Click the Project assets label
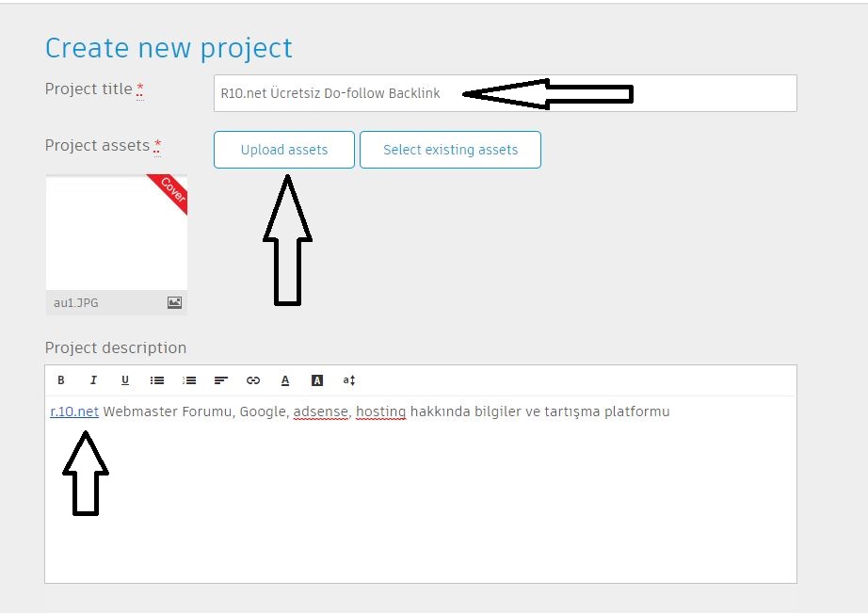This screenshot has height=613, width=868. (x=97, y=145)
